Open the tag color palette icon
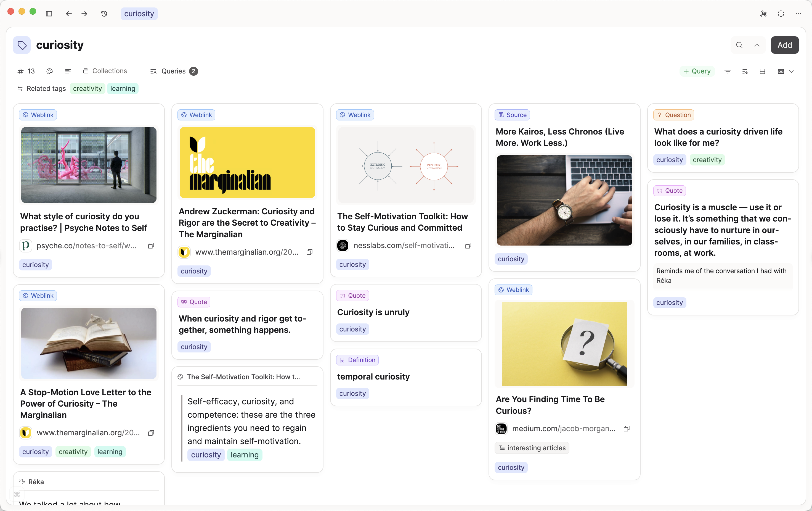 tap(50, 71)
